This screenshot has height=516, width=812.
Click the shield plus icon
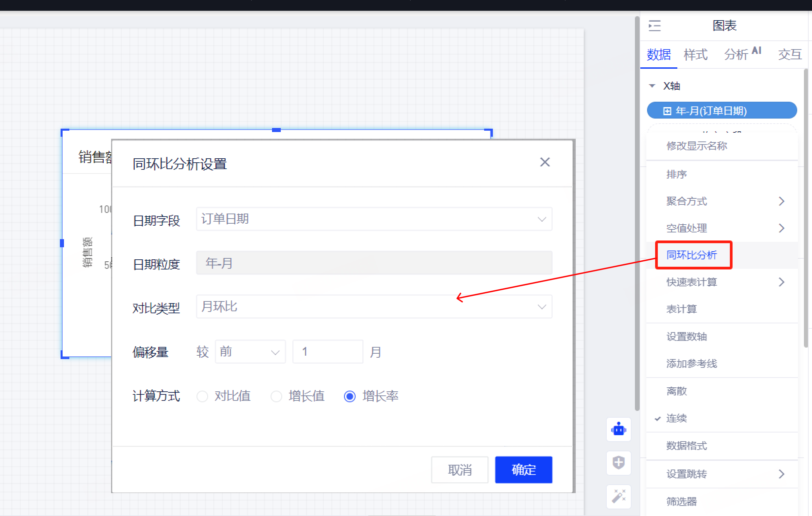coord(618,462)
